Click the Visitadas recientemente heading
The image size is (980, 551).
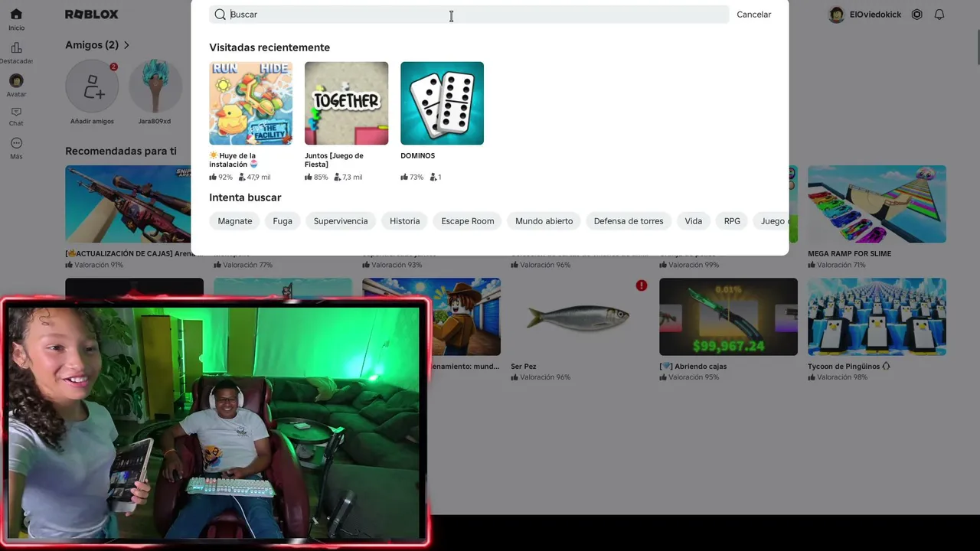coord(269,47)
